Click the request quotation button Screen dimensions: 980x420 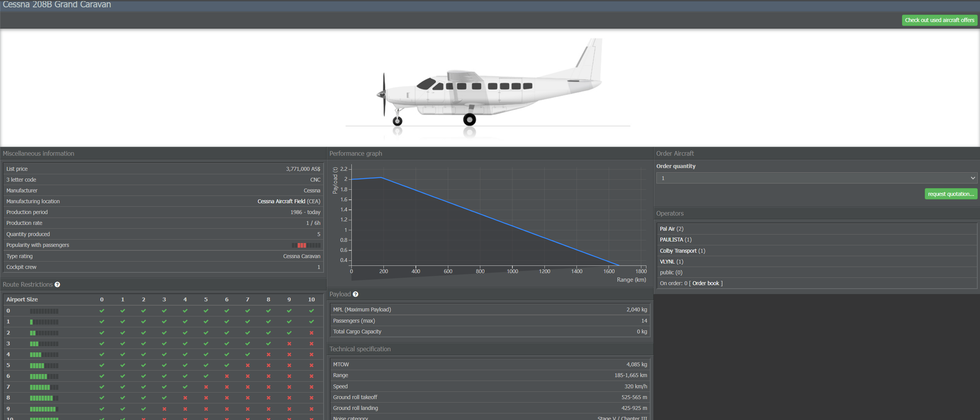coord(951,194)
